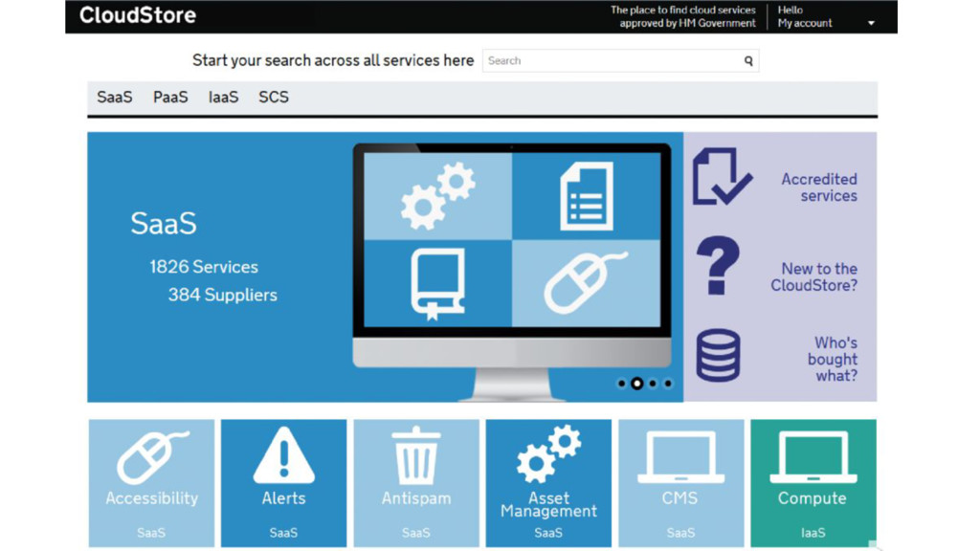The height and width of the screenshot is (551, 980).
Task: Open Who's bought what link
Action: pyautogui.click(x=833, y=360)
